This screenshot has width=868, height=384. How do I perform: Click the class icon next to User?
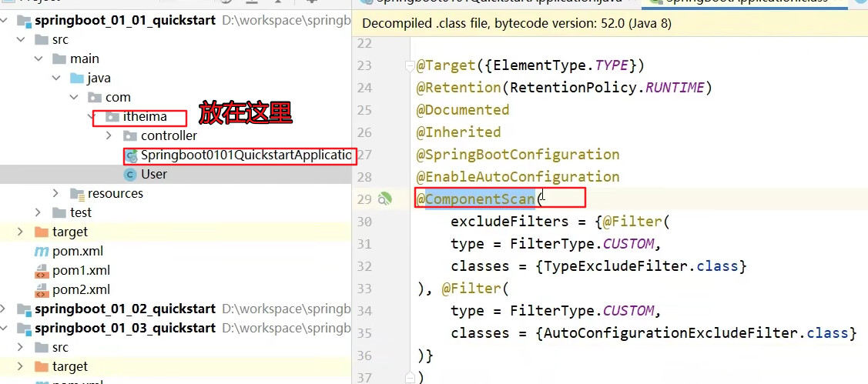(130, 174)
